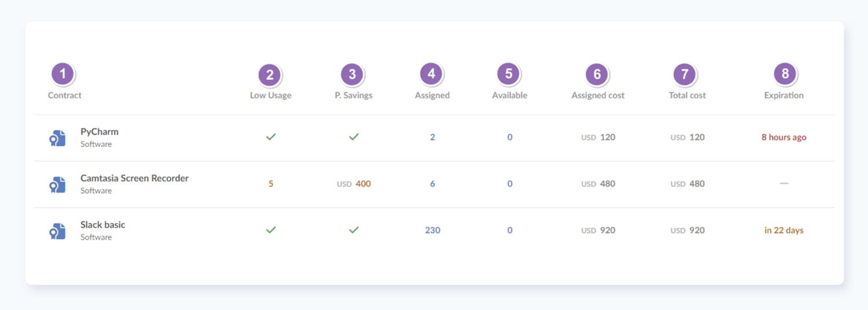Click the PyCharm Low Usage checkmark
868x310 pixels.
point(271,137)
